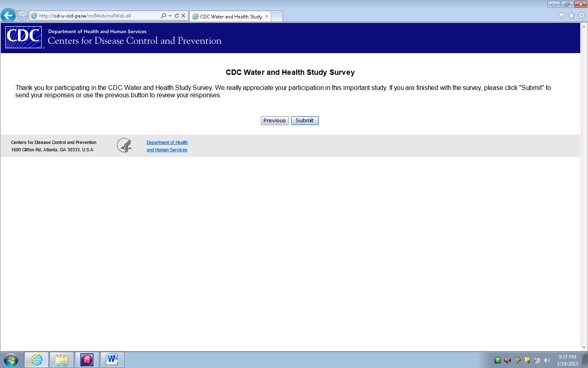Click the page scrollbar down arrow
The height and width of the screenshot is (368, 588).
(x=584, y=348)
